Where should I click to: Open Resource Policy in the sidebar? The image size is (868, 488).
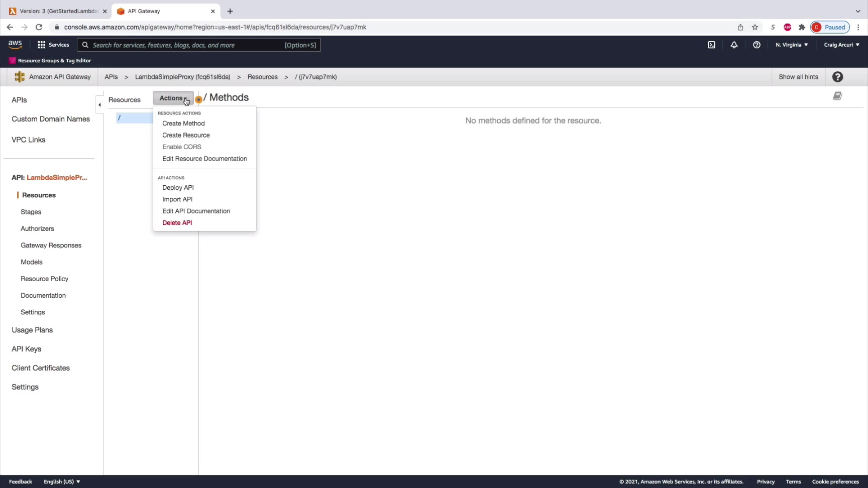[x=44, y=279]
